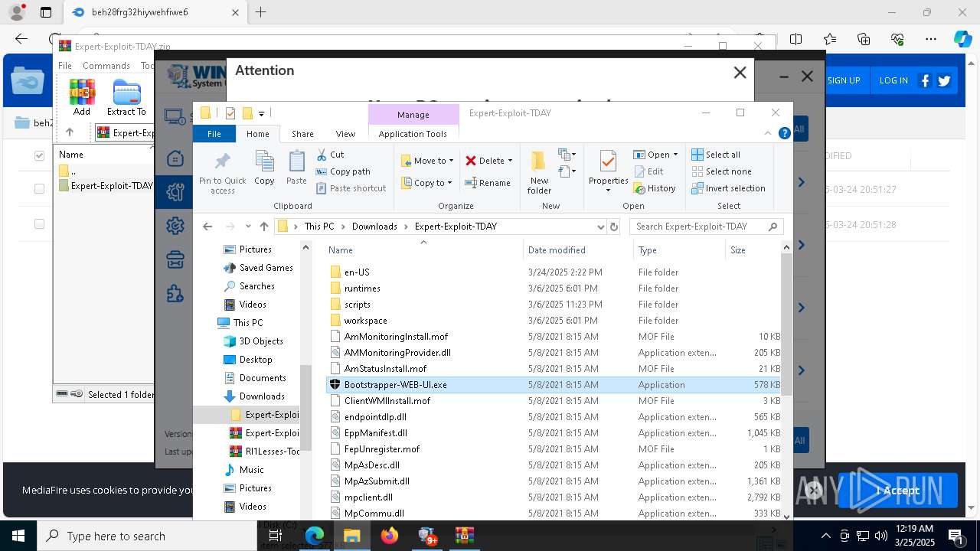Switch to the Share ribbon tab
The height and width of the screenshot is (551, 980).
click(302, 134)
